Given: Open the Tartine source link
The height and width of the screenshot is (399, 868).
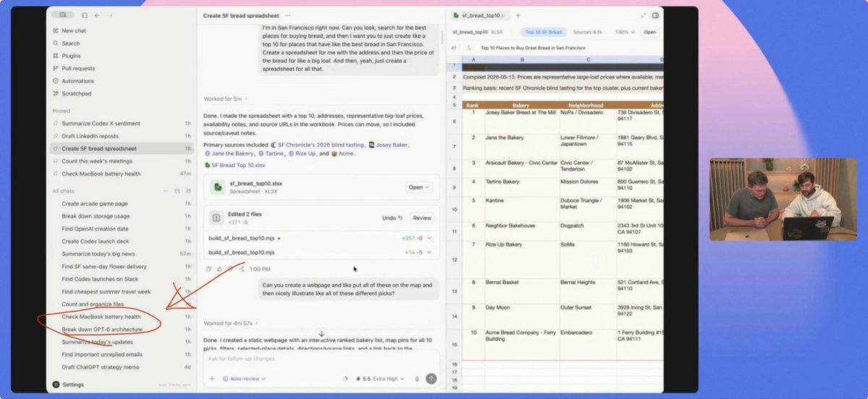Looking at the screenshot, I should (x=271, y=153).
